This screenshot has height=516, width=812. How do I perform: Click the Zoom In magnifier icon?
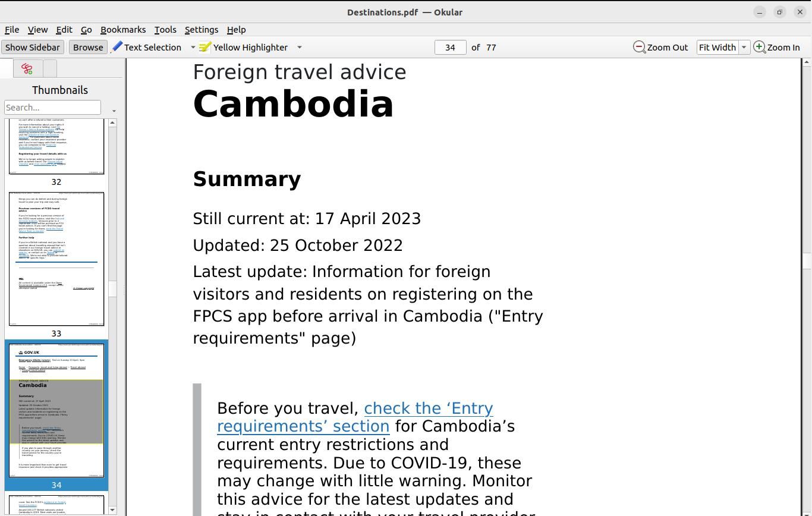[760, 48]
